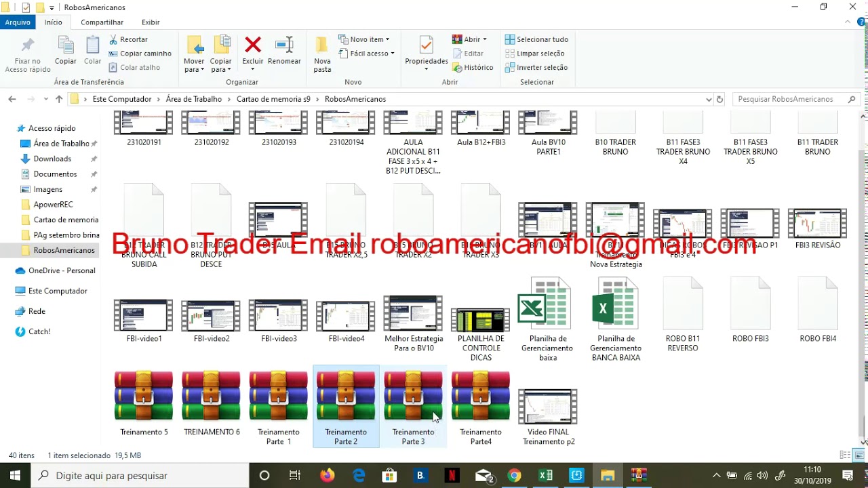Image resolution: width=868 pixels, height=488 pixels.
Task: Click Cartao de memoria s9 breadcrumb
Action: click(x=273, y=99)
